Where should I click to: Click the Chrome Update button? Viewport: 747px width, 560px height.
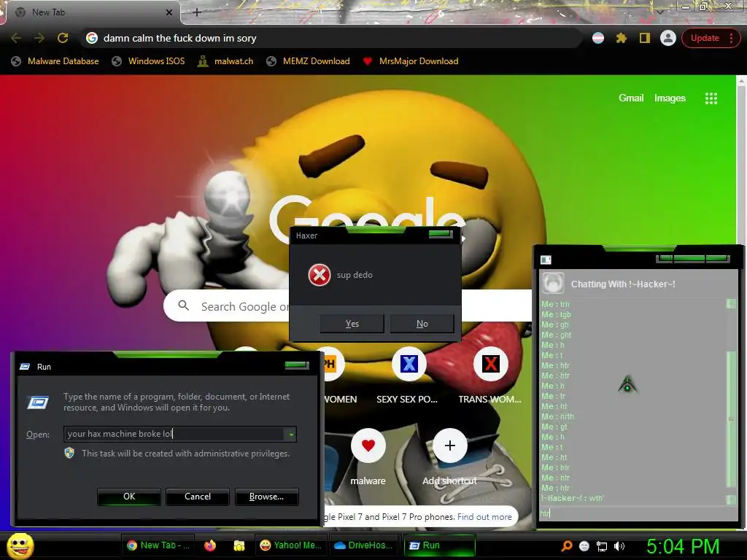tap(705, 38)
